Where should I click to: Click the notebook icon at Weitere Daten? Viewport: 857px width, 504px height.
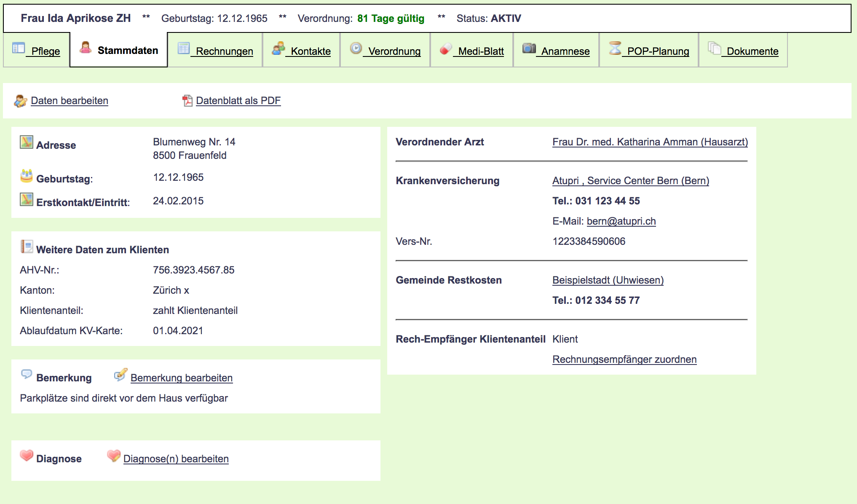pos(27,247)
